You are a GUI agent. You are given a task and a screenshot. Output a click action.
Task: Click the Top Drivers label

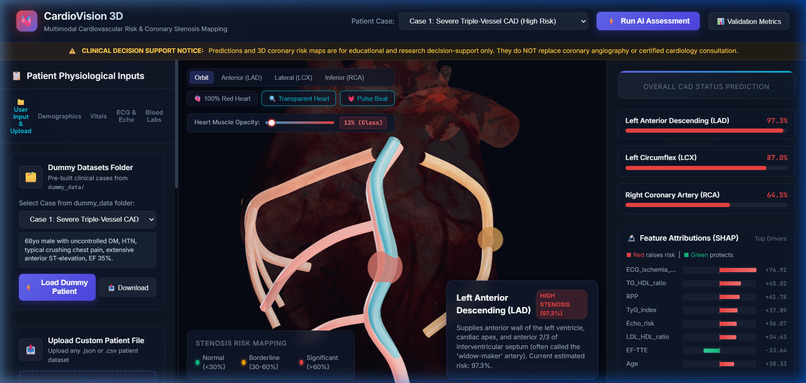pos(771,239)
